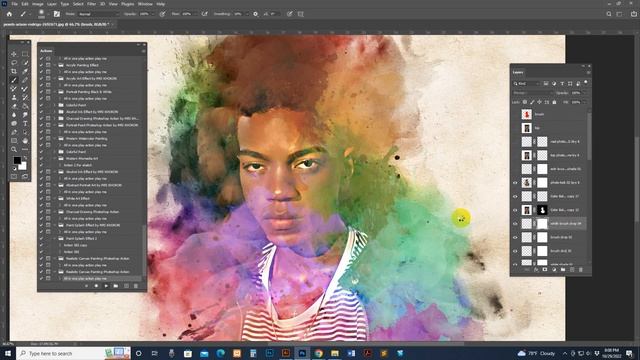640x360 pixels.
Task: Delete layer using Layers panel trash
Action: (x=581, y=270)
